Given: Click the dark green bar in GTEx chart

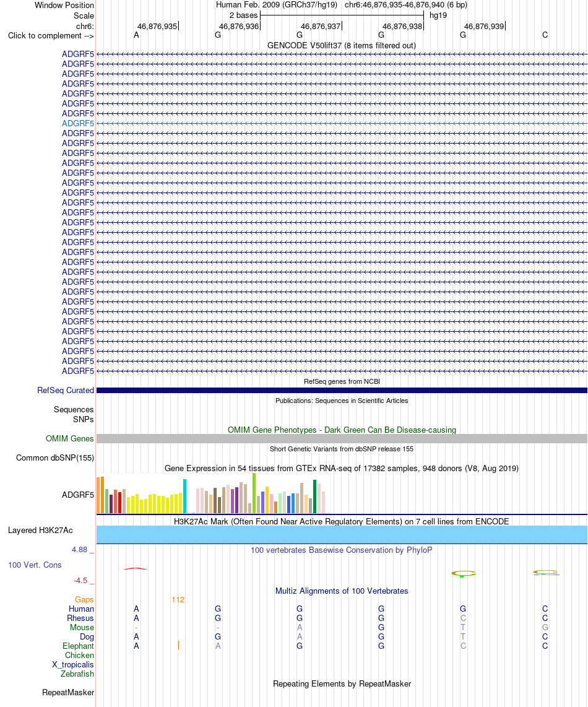Looking at the screenshot, I should click(x=315, y=497).
